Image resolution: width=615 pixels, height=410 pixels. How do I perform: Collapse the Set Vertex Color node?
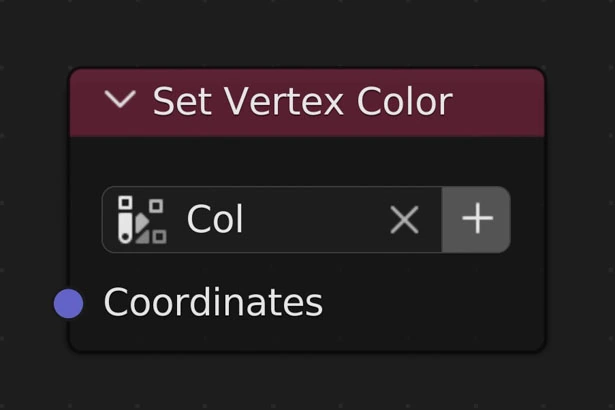(x=120, y=101)
